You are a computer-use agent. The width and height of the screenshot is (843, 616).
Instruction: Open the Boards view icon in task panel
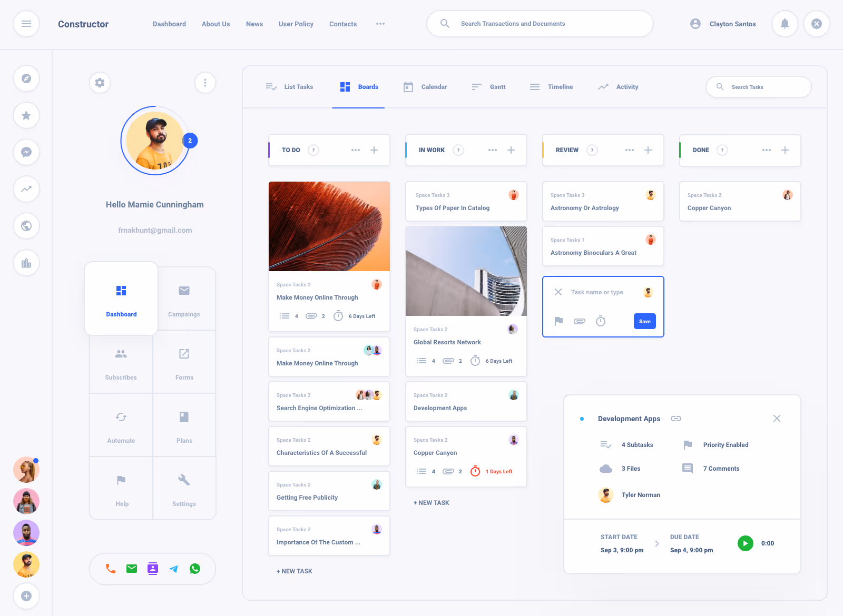[x=345, y=86]
